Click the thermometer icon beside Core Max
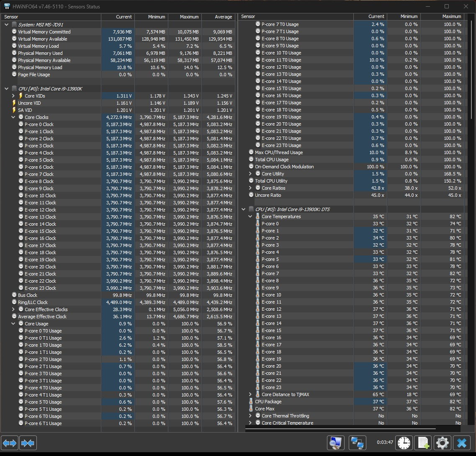Image resolution: width=476 pixels, height=456 pixels. (251, 409)
